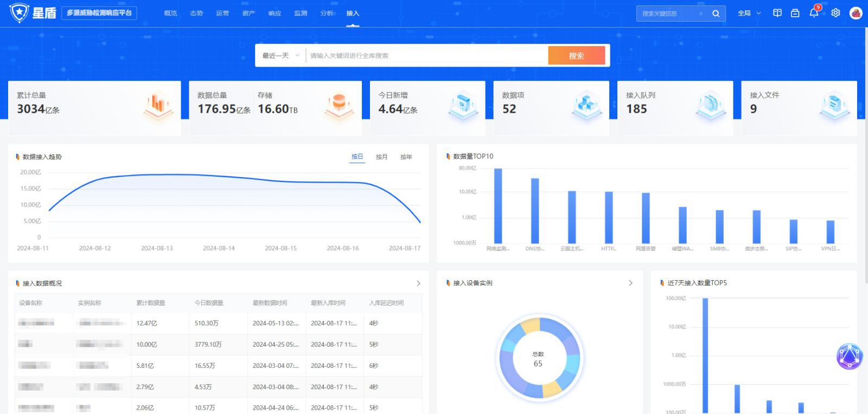Focus the full-library keyword search field

(x=426, y=55)
